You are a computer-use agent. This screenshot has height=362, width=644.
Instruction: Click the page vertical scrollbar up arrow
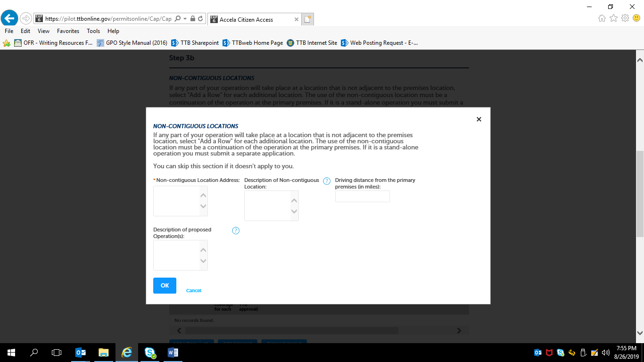640,60
